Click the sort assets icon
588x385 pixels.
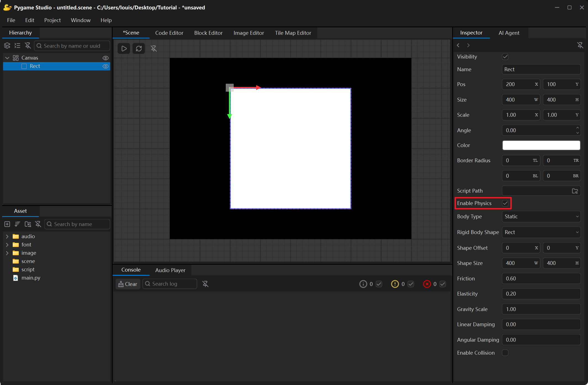point(17,224)
